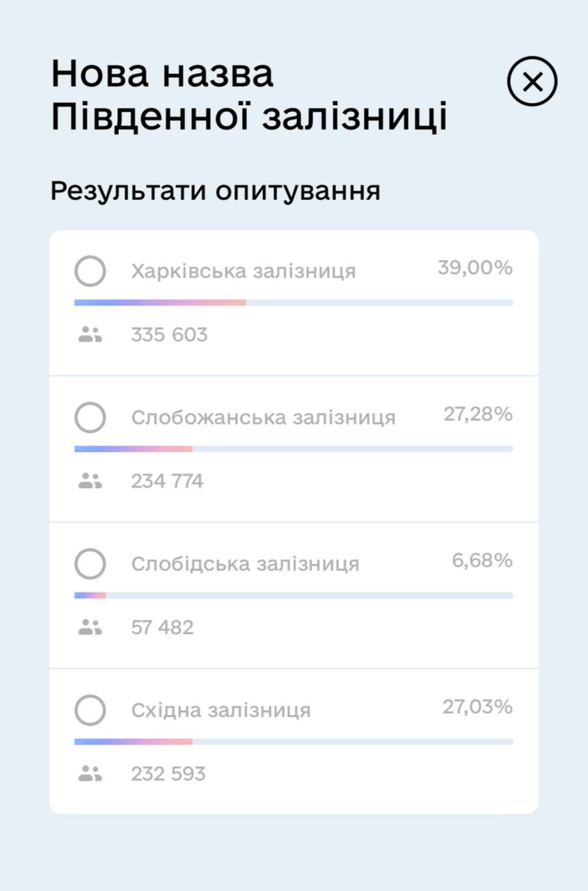The height and width of the screenshot is (891, 588).
Task: Click the 27,28% progress bar
Action: click(294, 449)
